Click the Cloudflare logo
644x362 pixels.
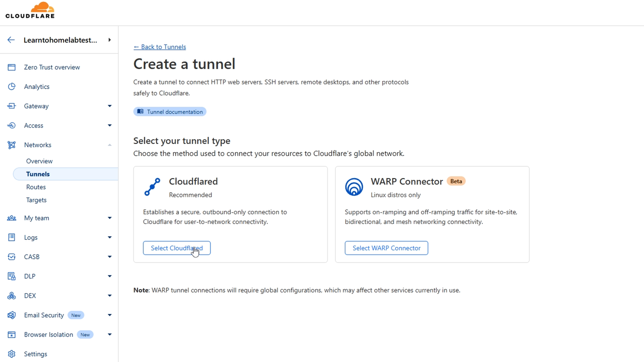click(x=30, y=11)
